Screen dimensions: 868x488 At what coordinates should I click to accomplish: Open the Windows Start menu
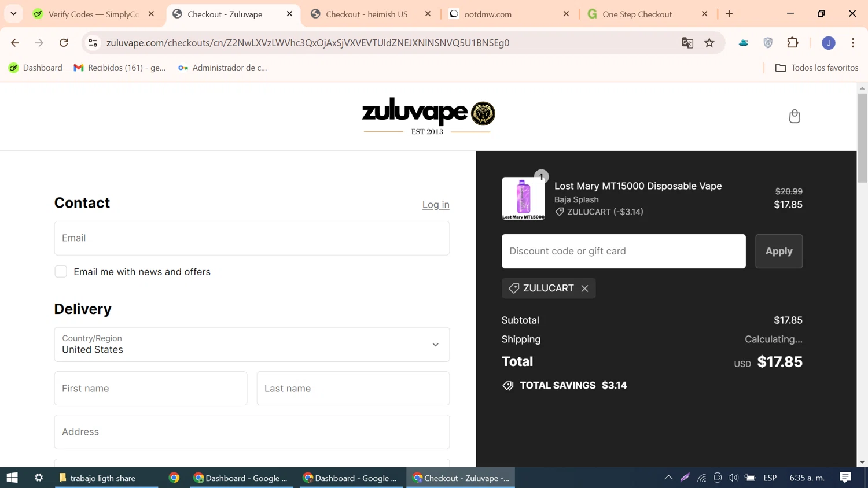(x=12, y=478)
